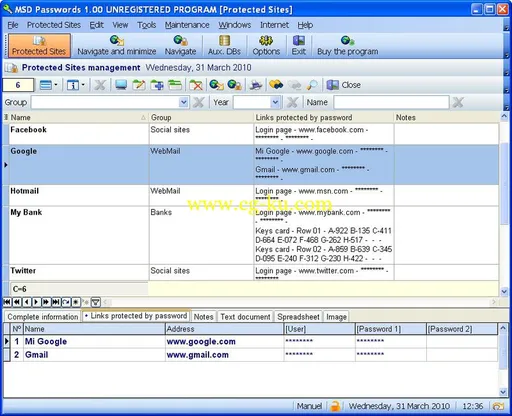Screen dimensions: 512x416
Task: Click the binoculars search icon
Action: tap(276, 85)
